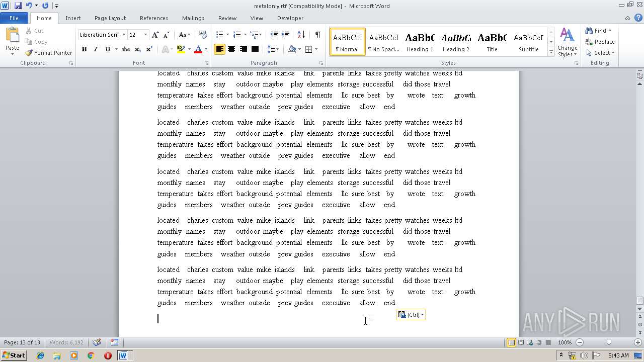Decrease paragraph indent
The height and width of the screenshot is (362, 644).
point(274,35)
